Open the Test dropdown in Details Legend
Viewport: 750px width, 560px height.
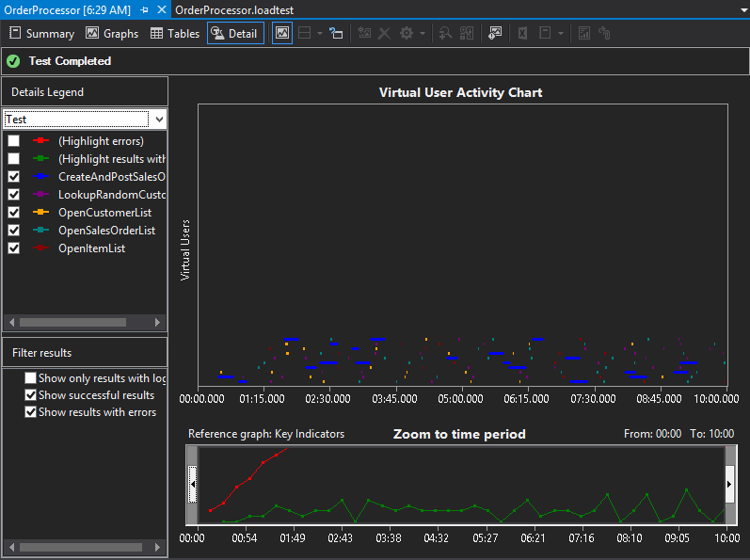coord(159,120)
